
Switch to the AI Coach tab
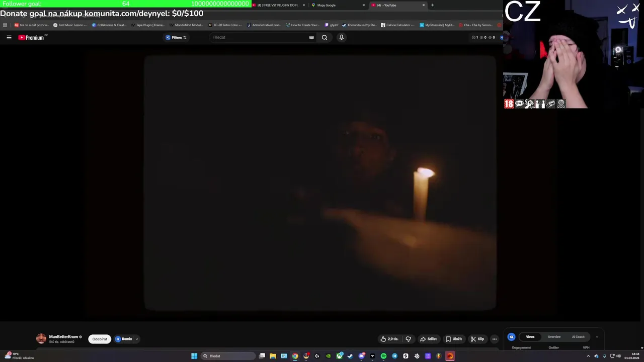[x=578, y=337]
